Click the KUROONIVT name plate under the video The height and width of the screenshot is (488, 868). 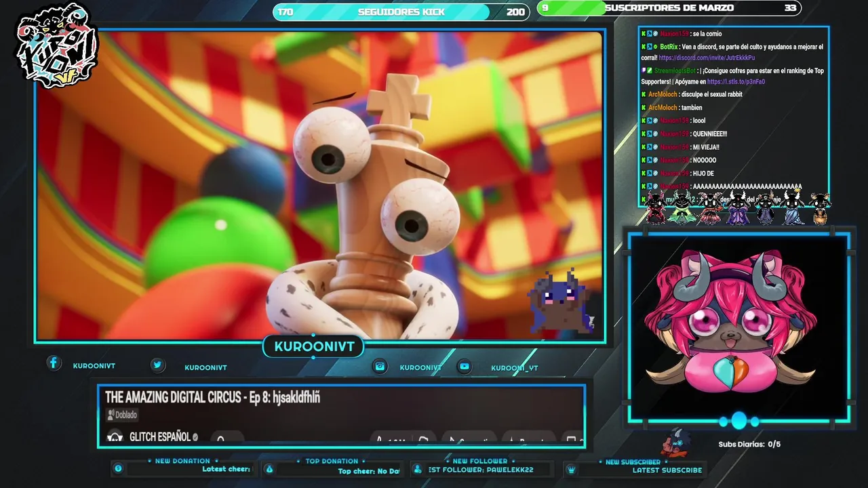pos(314,347)
